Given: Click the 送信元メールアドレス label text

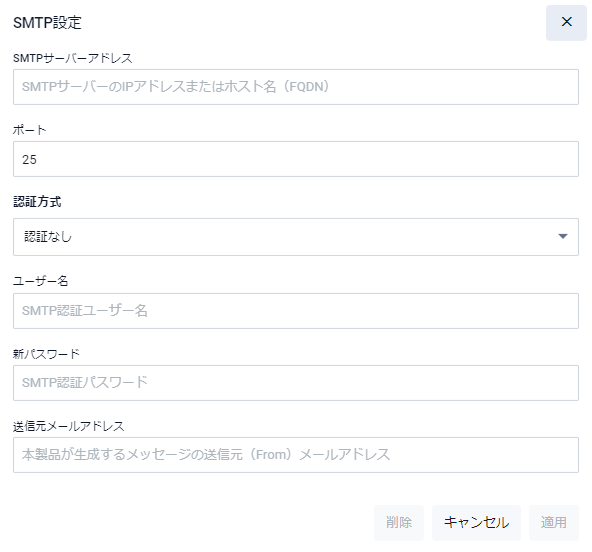Looking at the screenshot, I should coord(68,426).
